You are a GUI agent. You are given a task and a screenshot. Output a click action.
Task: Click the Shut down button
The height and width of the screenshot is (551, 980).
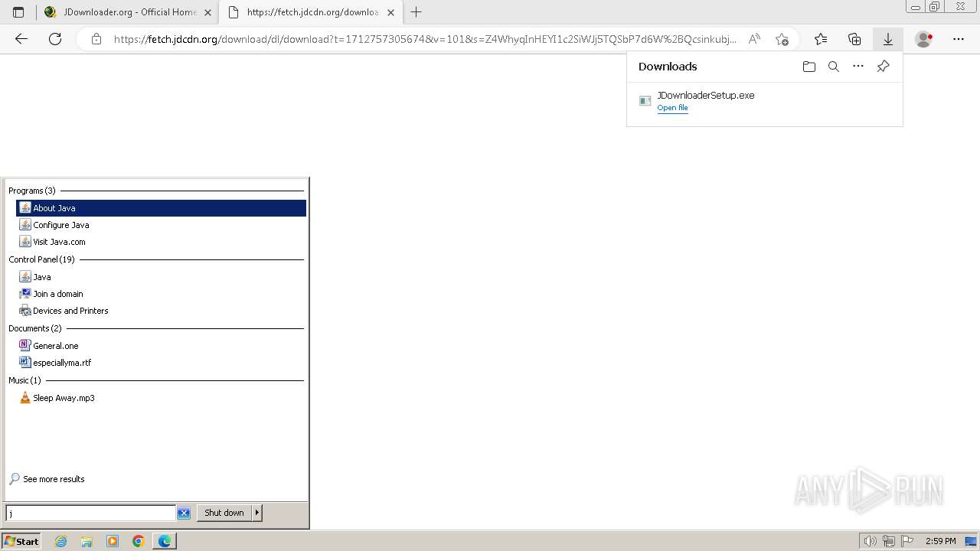[x=224, y=513]
